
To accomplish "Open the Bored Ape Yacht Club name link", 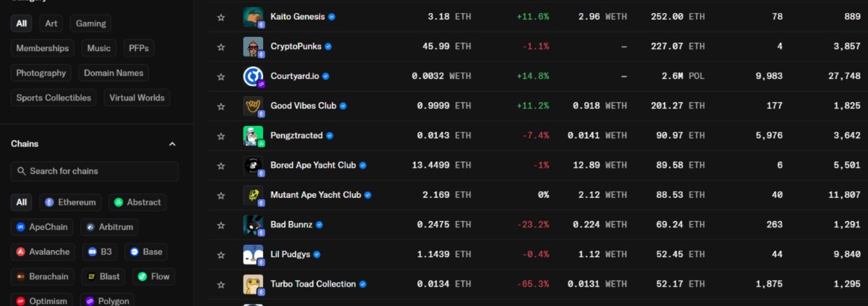I will pyautogui.click(x=313, y=165).
